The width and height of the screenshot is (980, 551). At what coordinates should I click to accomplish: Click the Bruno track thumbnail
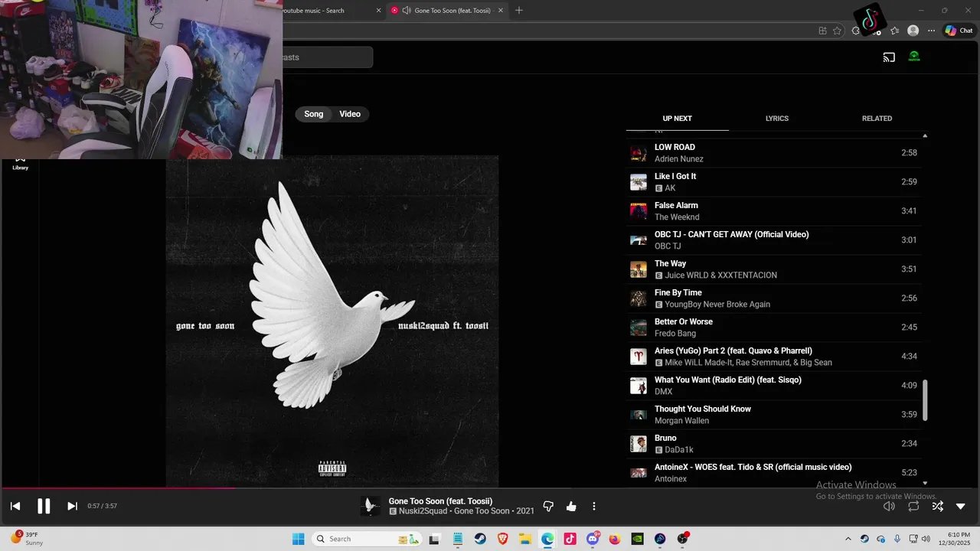[639, 444]
